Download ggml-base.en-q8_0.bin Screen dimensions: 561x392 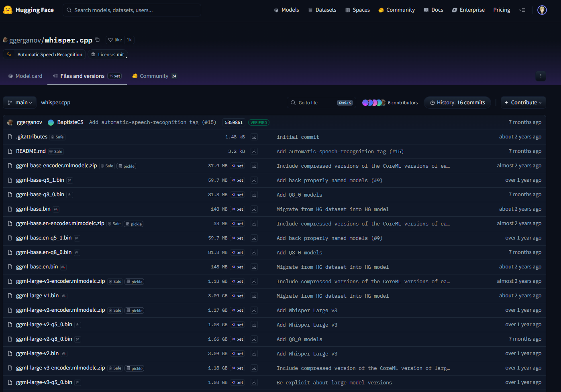pyautogui.click(x=254, y=252)
